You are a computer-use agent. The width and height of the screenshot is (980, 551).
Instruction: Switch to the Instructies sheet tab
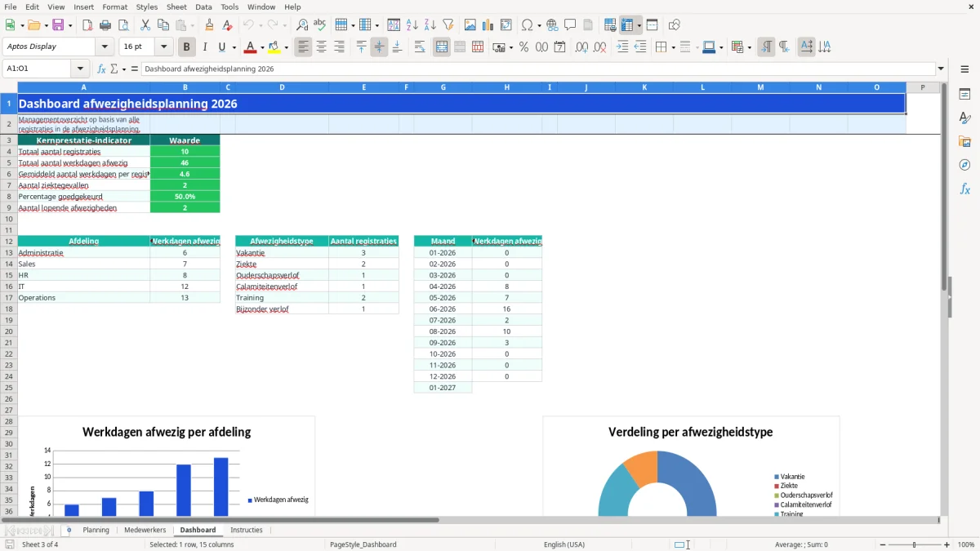(247, 530)
